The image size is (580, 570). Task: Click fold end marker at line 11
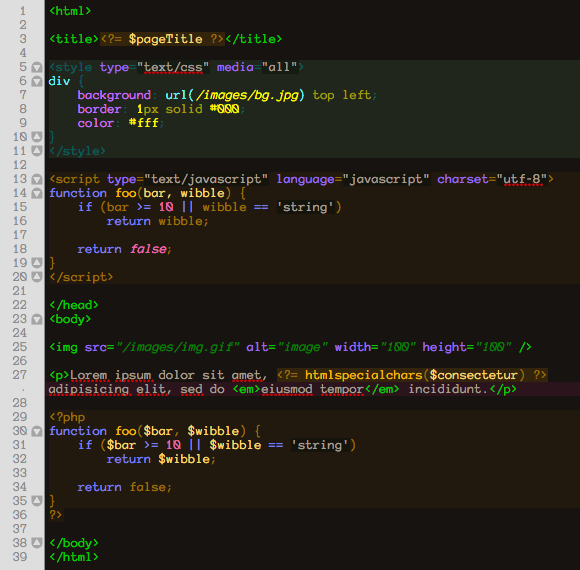(x=37, y=151)
